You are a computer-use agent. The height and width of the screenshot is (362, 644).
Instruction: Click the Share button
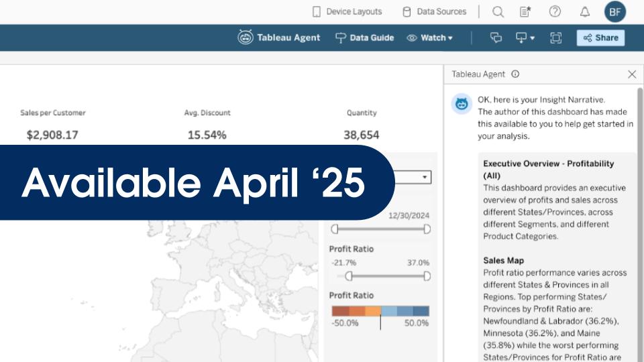[x=600, y=38]
